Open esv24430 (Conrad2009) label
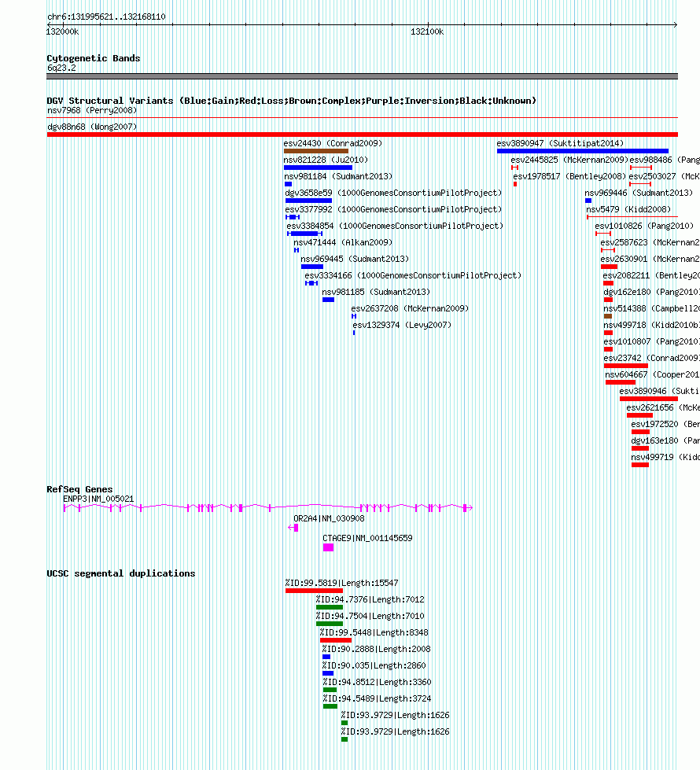This screenshot has height=770, width=700. tap(333, 143)
